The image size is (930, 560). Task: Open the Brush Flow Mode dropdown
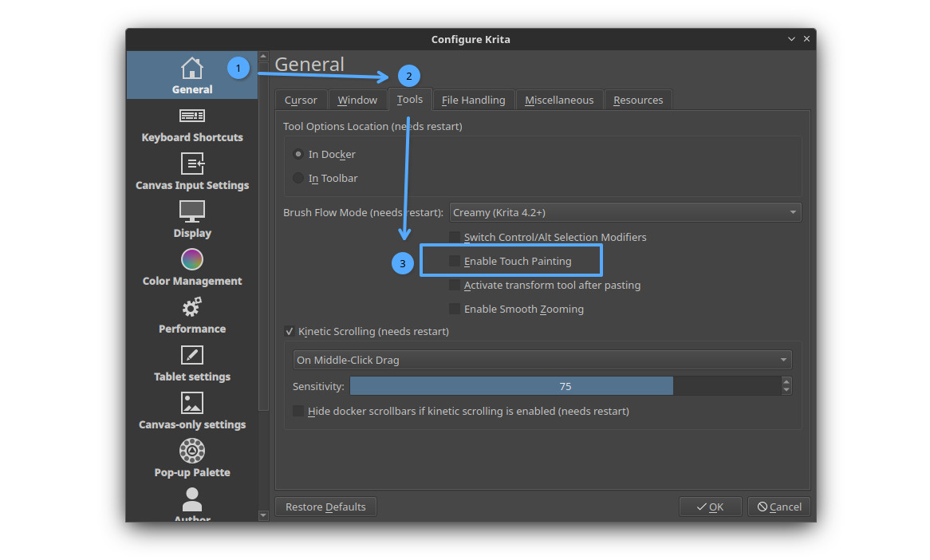click(x=625, y=212)
